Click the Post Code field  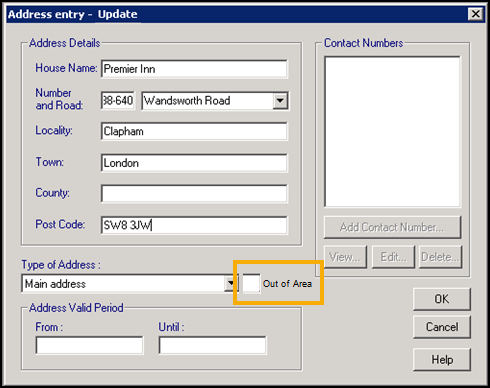click(194, 225)
